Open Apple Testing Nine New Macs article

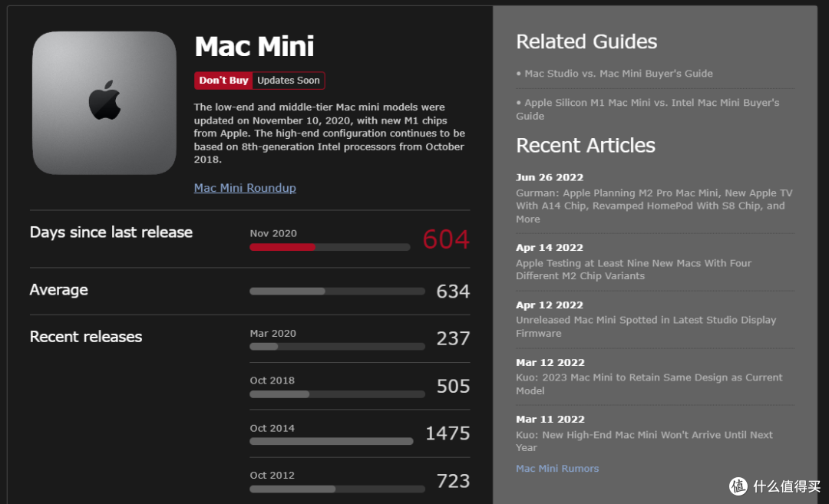pos(633,269)
